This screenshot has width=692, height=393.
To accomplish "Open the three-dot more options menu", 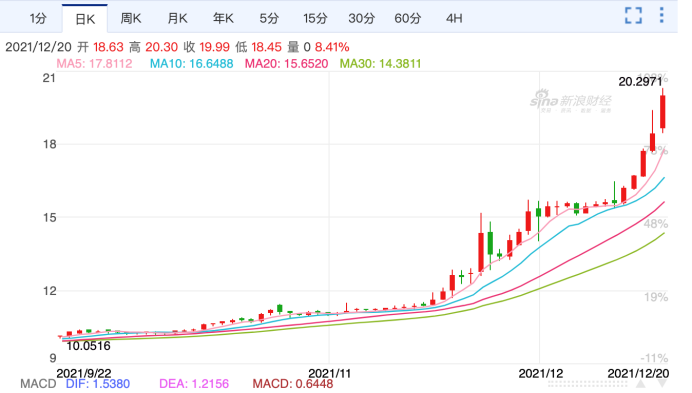I will (x=661, y=15).
